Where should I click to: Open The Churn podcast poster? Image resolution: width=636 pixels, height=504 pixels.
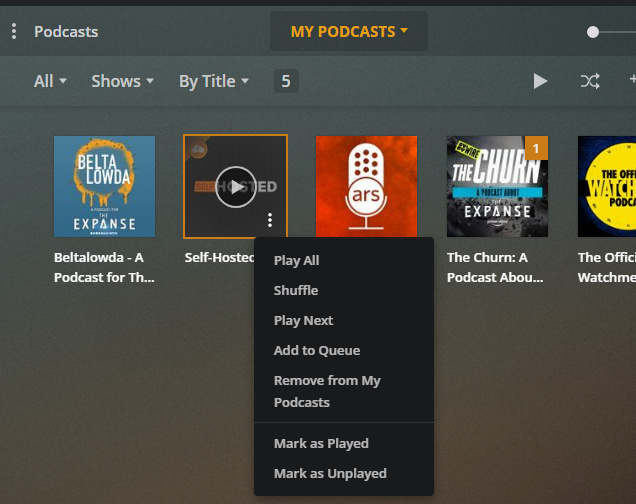click(497, 187)
